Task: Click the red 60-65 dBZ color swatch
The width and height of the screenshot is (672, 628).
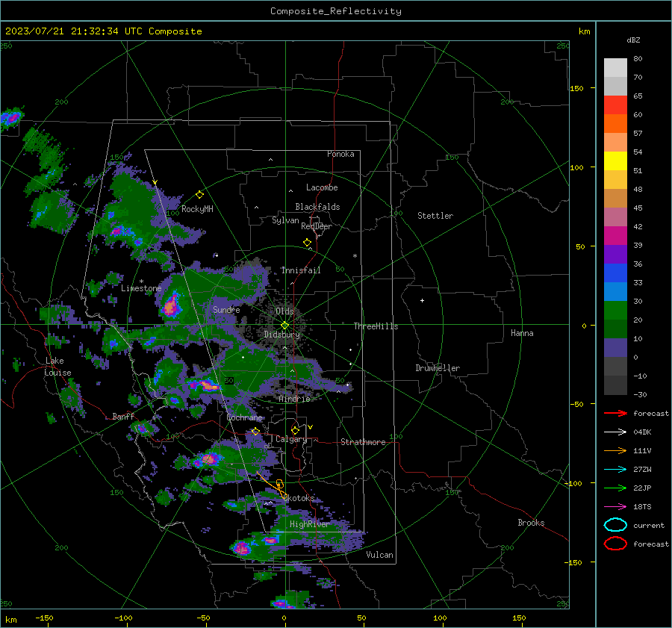Action: (615, 105)
